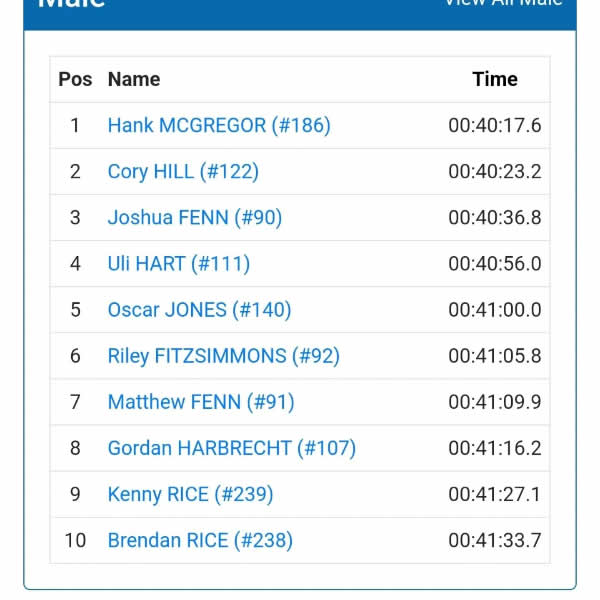Click the winning time 00:40:17.6
Screen dimensions: 600x600
pyautogui.click(x=494, y=125)
